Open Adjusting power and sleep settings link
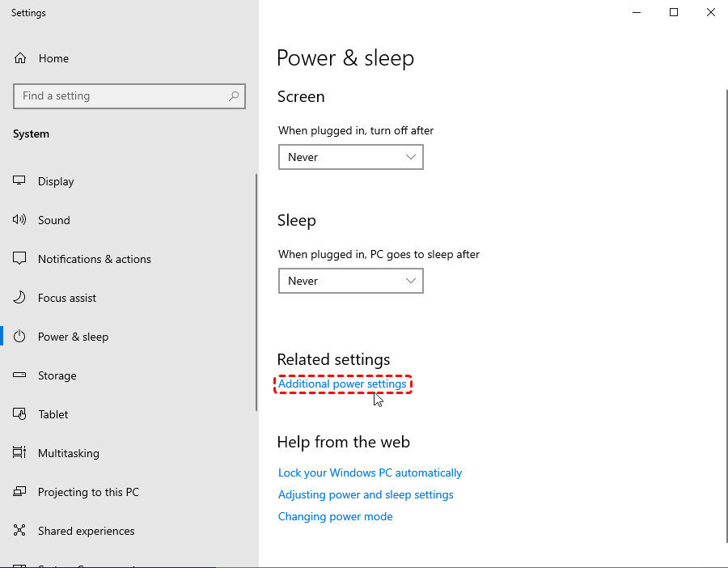Screen dimensions: 728x568 click(366, 494)
